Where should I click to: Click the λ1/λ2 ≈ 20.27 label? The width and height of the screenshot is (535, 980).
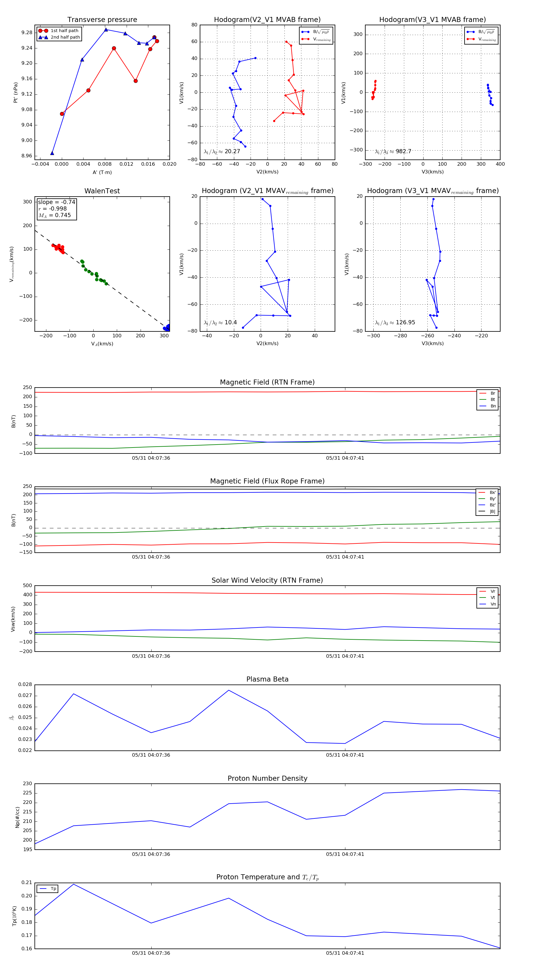pyautogui.click(x=222, y=151)
